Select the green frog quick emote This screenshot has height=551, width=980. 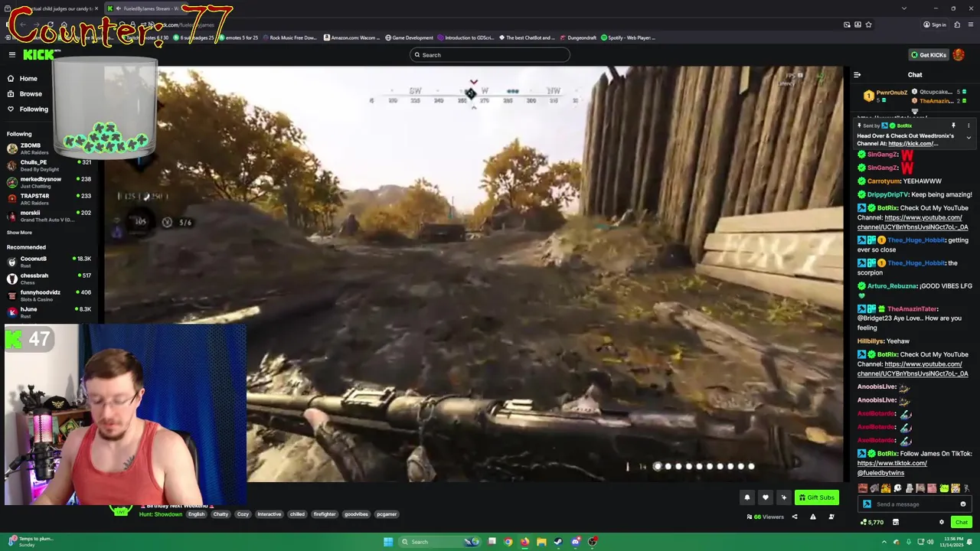point(944,488)
